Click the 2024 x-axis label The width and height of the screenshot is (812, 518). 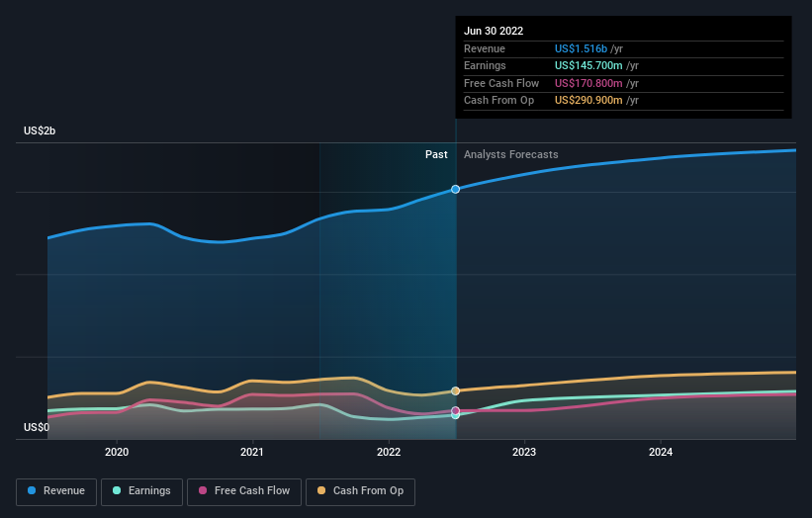click(x=661, y=453)
